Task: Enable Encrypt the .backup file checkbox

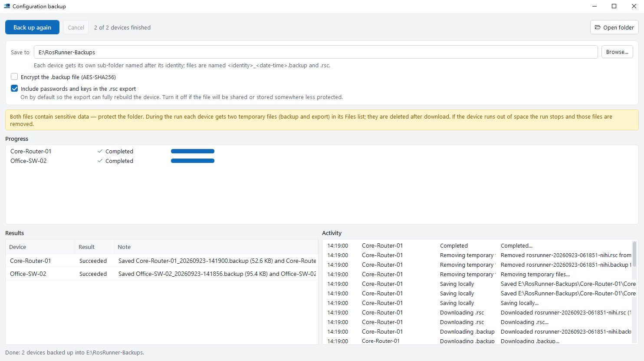Action: 14,76
